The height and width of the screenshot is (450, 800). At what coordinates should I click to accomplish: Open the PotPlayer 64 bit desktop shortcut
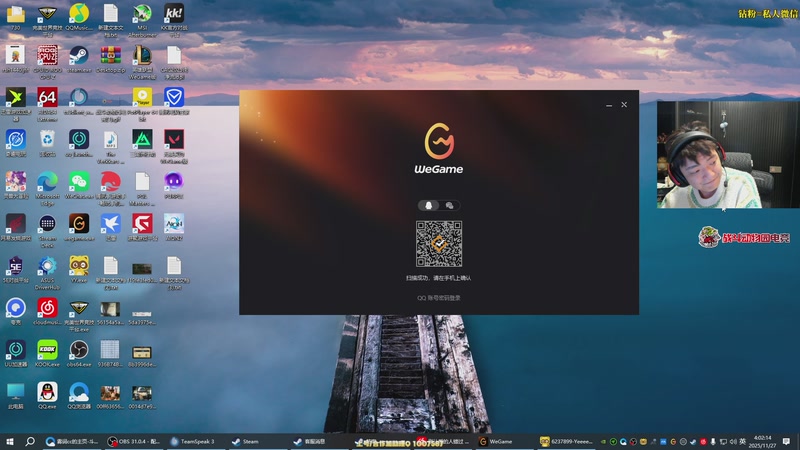142,105
